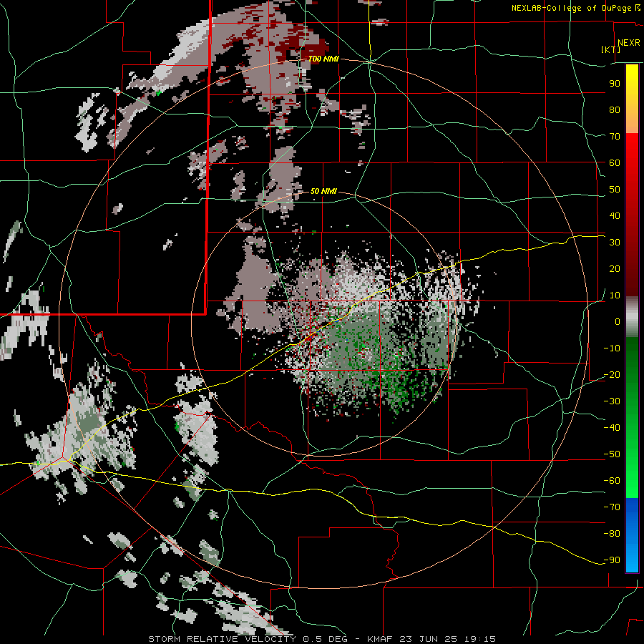Click the 30 value on velocity scale
Screen dimensions: 644x644
pyautogui.click(x=615, y=243)
